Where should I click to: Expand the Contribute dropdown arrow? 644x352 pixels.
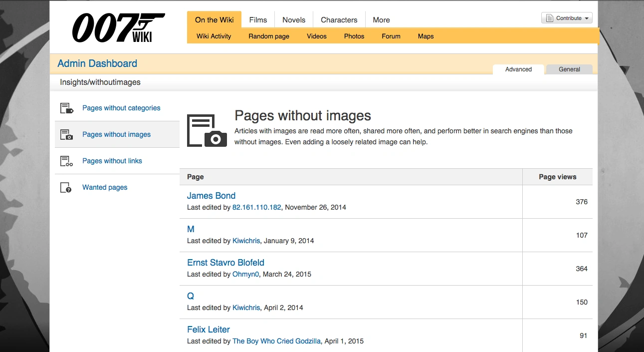coord(587,18)
